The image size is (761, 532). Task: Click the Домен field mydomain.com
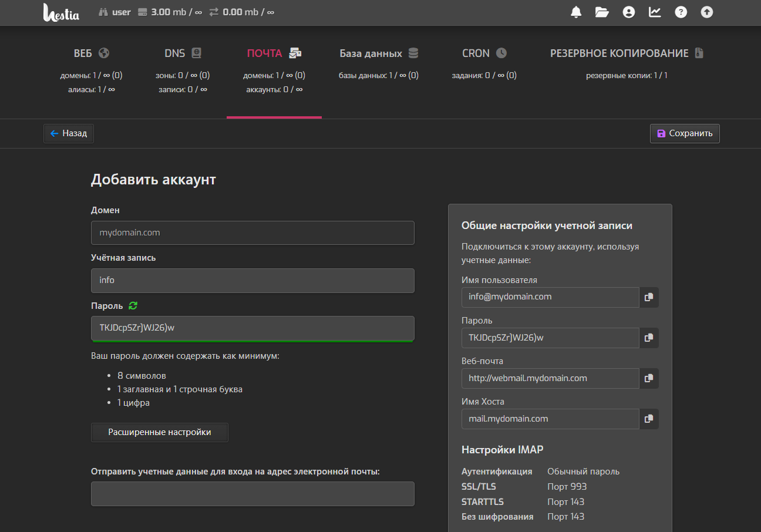(x=252, y=233)
